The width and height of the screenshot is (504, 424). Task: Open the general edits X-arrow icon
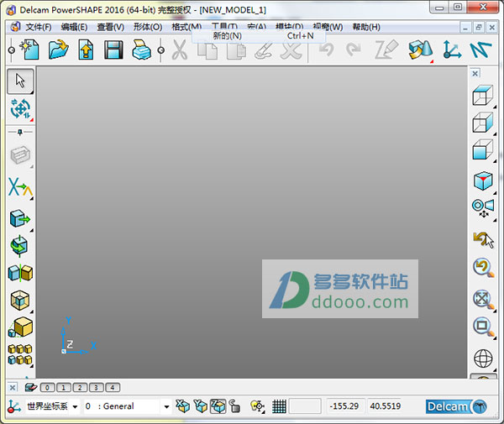20,187
